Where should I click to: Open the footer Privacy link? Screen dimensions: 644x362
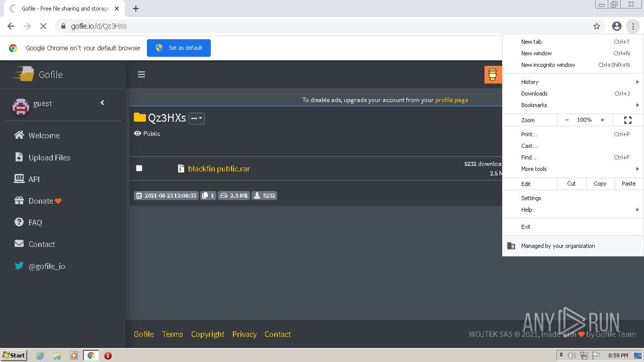[245, 334]
